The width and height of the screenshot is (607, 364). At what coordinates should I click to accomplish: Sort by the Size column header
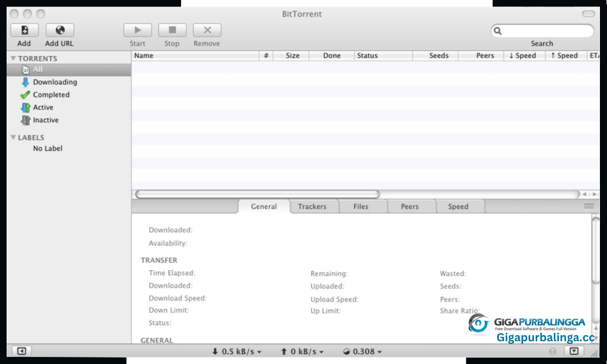pyautogui.click(x=291, y=56)
